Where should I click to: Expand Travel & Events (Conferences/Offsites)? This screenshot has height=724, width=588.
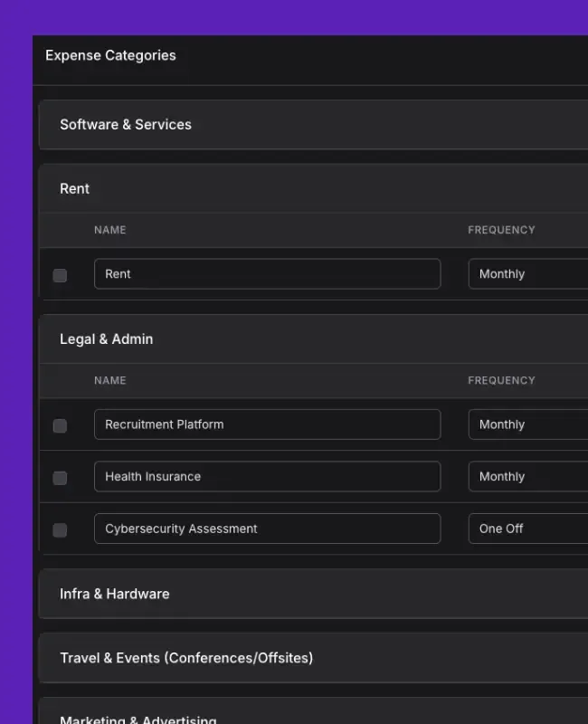[x=313, y=658]
